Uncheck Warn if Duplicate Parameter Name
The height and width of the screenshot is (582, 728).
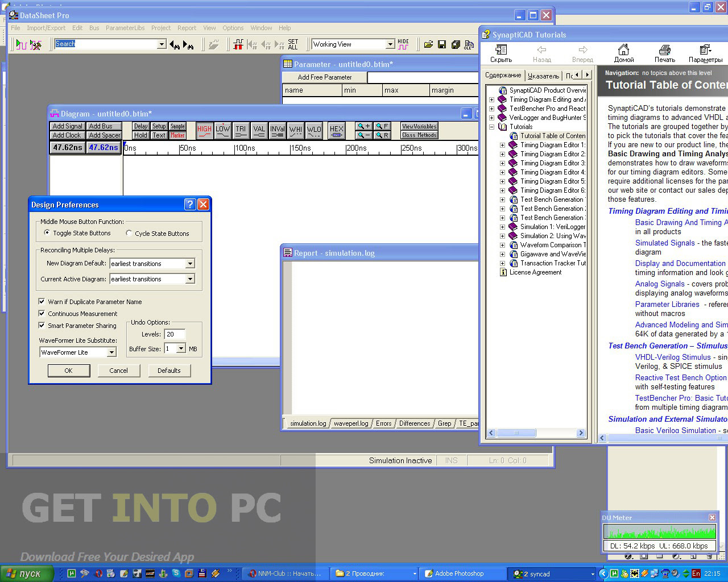[x=42, y=302]
